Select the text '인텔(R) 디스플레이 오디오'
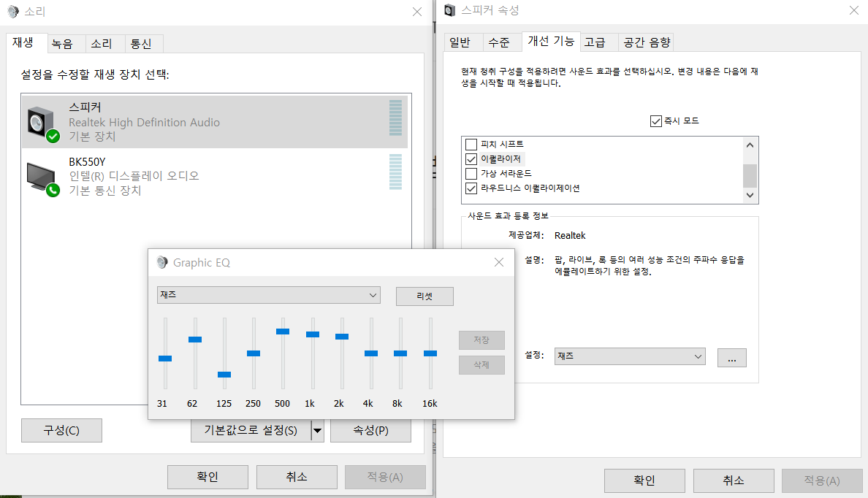The height and width of the screenshot is (498, 868). click(x=134, y=176)
